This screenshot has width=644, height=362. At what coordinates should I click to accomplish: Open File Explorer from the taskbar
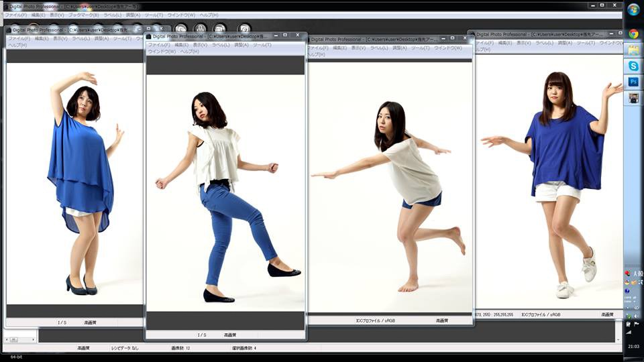[633, 50]
